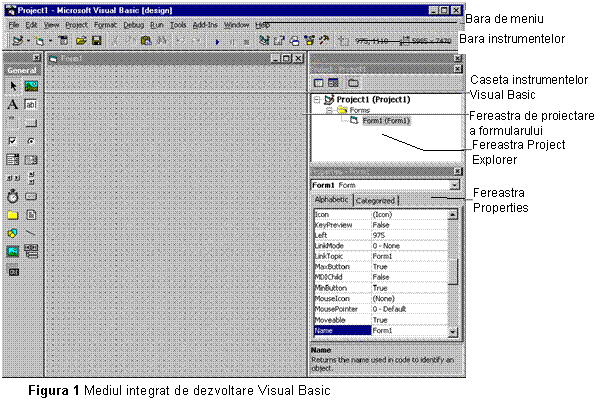The width and height of the screenshot is (609, 412).
Task: Open the Format menu
Action: pos(105,25)
